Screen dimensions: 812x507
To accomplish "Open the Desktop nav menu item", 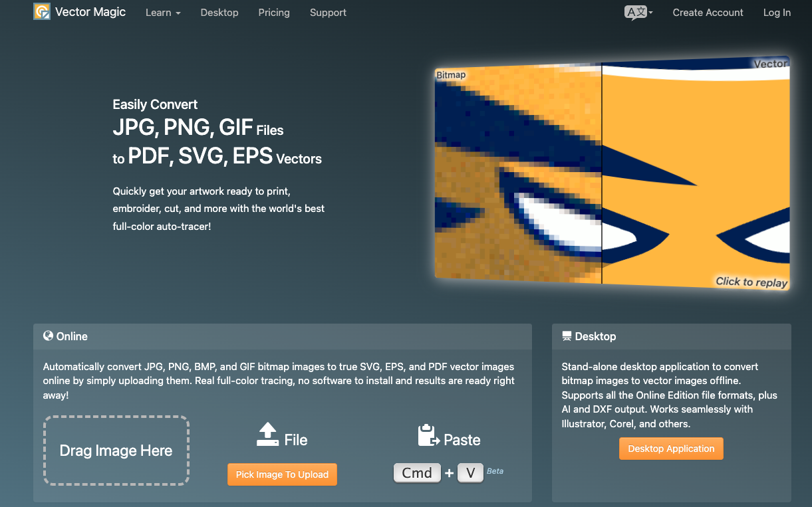I will [x=219, y=13].
